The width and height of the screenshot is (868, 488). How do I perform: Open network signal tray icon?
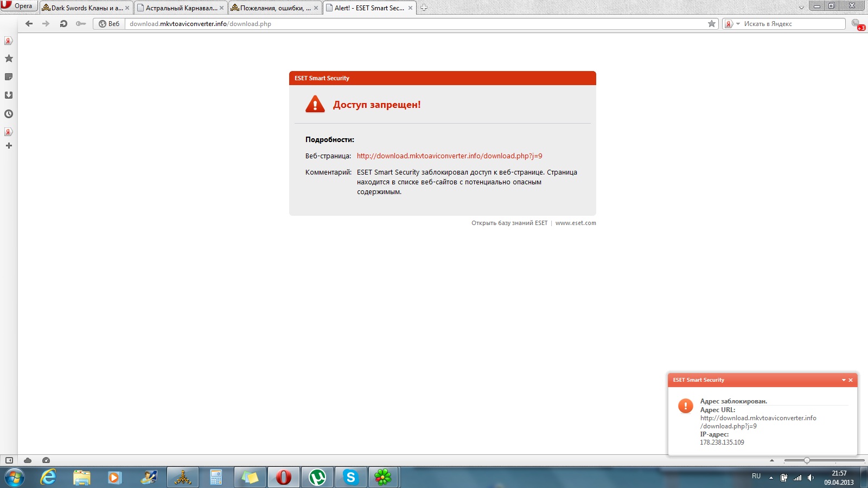click(x=797, y=478)
